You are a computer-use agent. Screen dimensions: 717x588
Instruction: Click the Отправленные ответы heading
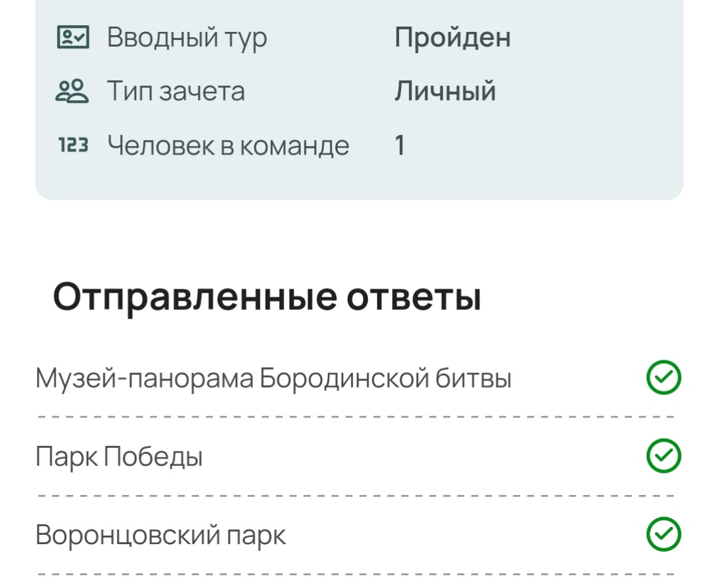click(x=267, y=298)
